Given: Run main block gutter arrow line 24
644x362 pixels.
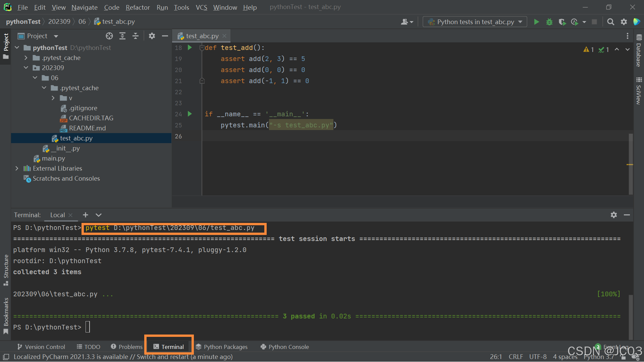Looking at the screenshot, I should pos(190,114).
